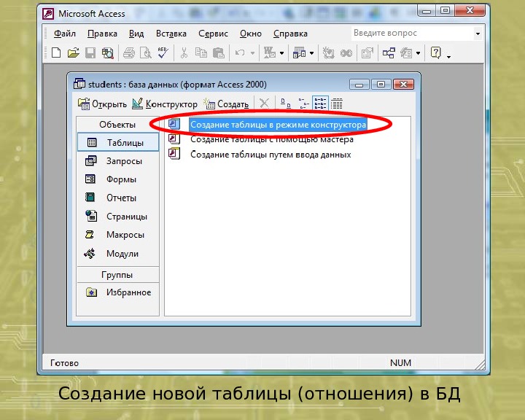Click the Введите вопрос input field
525x420 pixels.
tap(413, 33)
